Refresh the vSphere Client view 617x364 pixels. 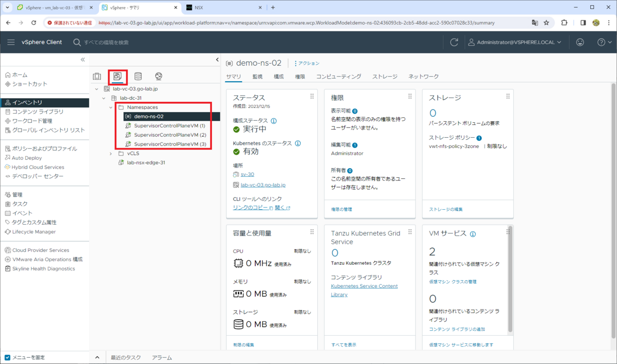tap(454, 42)
